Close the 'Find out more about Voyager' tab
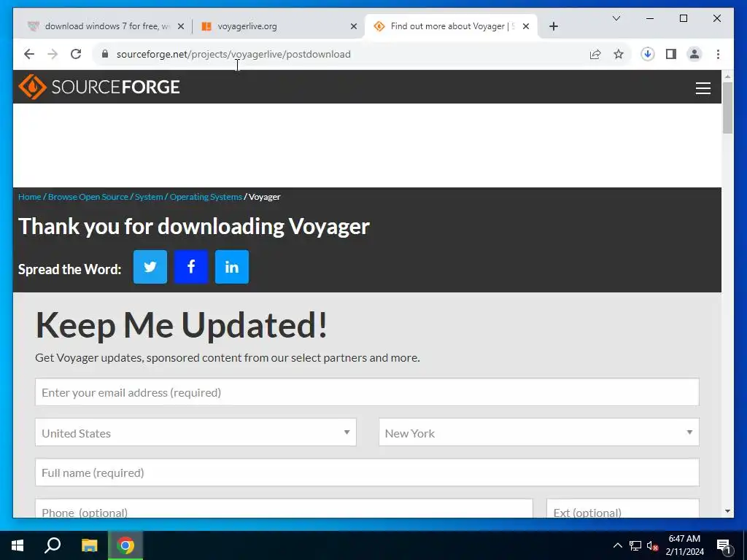Image resolution: width=747 pixels, height=560 pixels. pos(526,26)
